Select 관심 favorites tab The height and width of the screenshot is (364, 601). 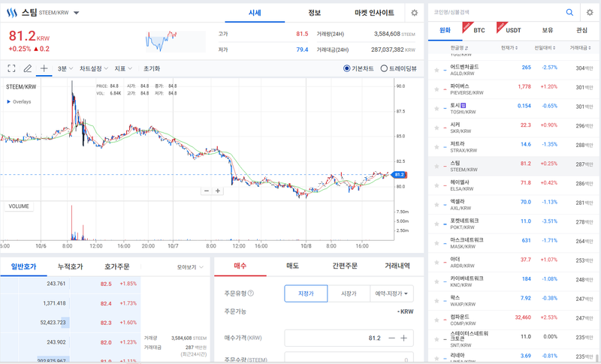coord(581,30)
